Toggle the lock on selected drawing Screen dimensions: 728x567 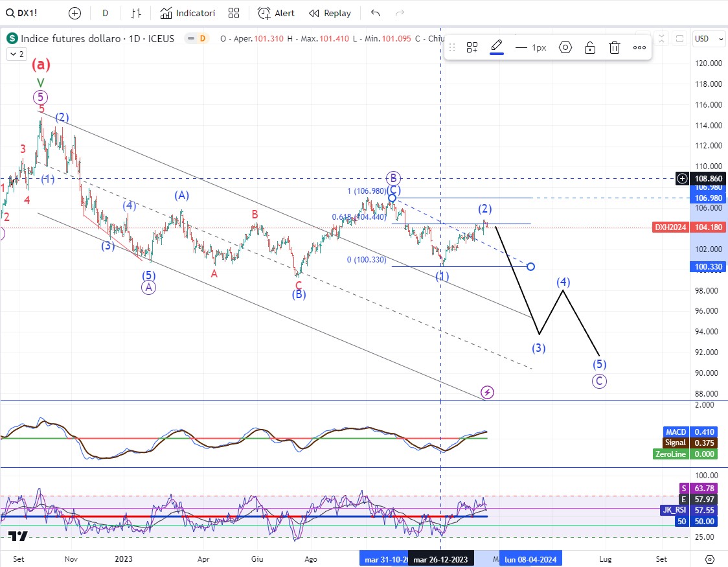(x=590, y=47)
